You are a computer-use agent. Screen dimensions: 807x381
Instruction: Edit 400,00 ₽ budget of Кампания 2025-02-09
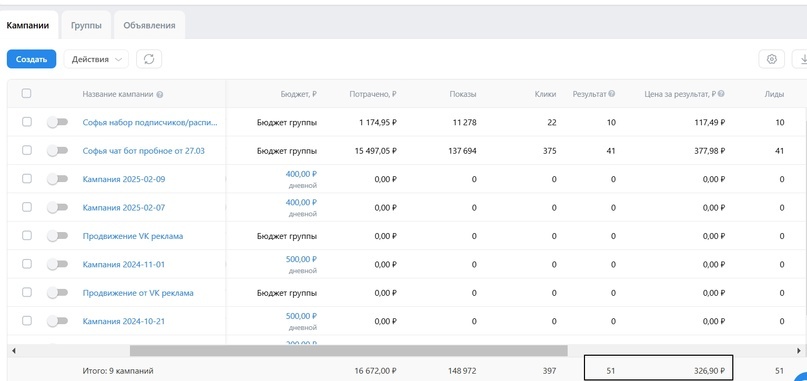click(x=302, y=174)
